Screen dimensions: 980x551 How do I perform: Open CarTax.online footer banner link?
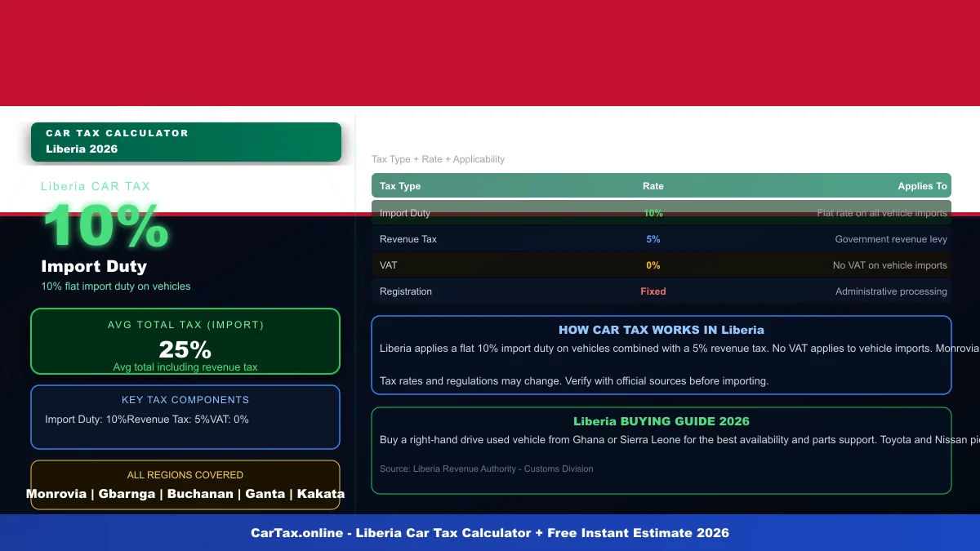[x=490, y=533]
